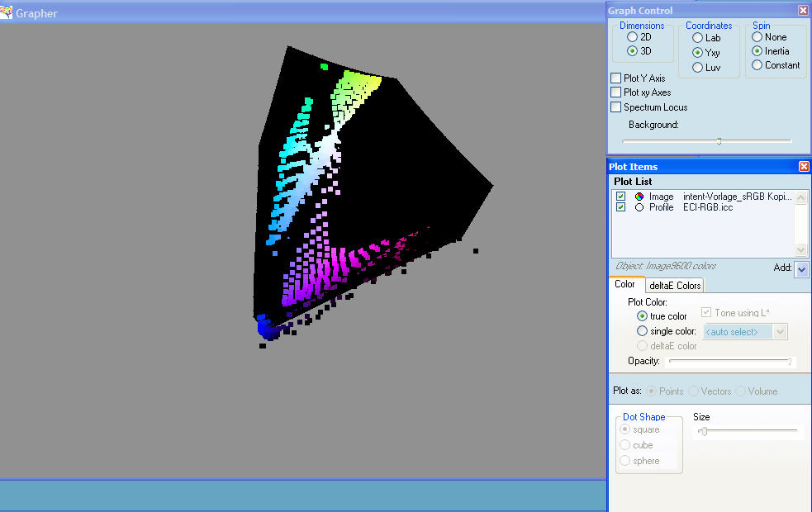The width and height of the screenshot is (812, 512).
Task: Switch dimensions to 2D
Action: pos(633,37)
